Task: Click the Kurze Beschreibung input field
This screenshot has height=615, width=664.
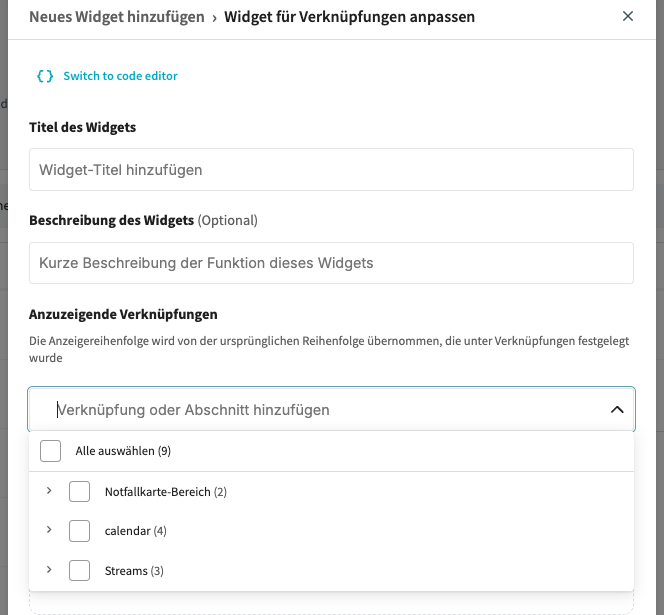Action: click(x=331, y=263)
